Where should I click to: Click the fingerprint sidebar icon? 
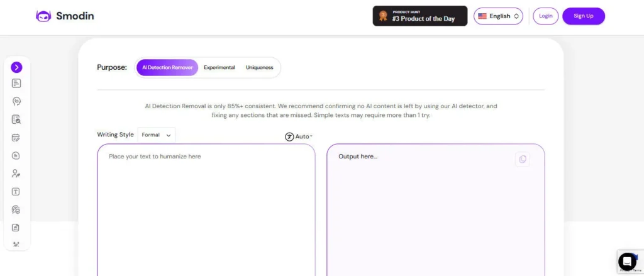pyautogui.click(x=16, y=209)
